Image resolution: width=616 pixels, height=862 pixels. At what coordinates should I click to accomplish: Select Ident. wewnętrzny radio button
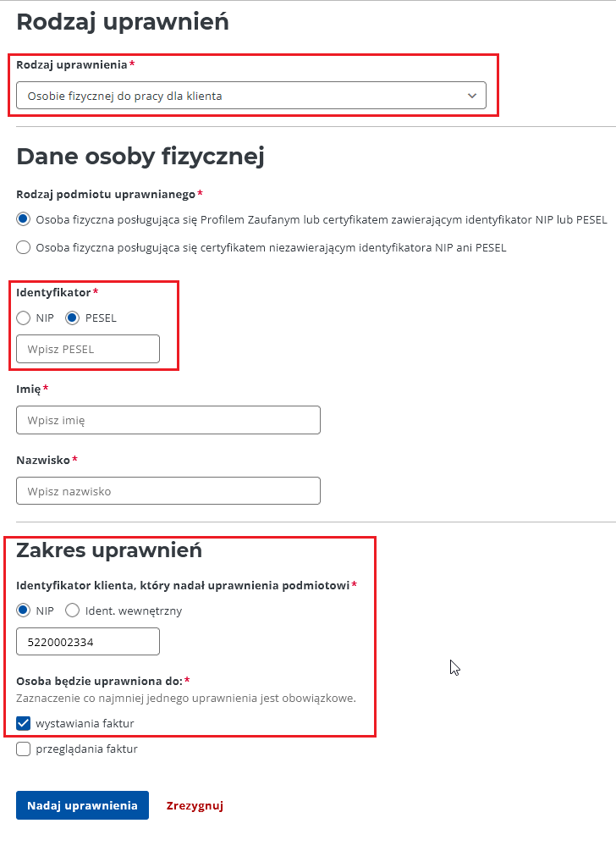coord(73,611)
